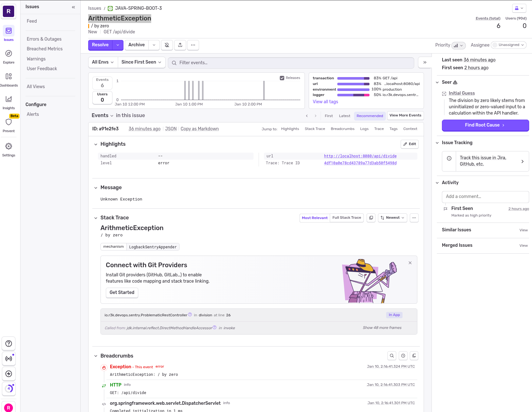The height and width of the screenshot is (412, 532).
Task: Open the All Envs dropdown
Action: (x=103, y=62)
